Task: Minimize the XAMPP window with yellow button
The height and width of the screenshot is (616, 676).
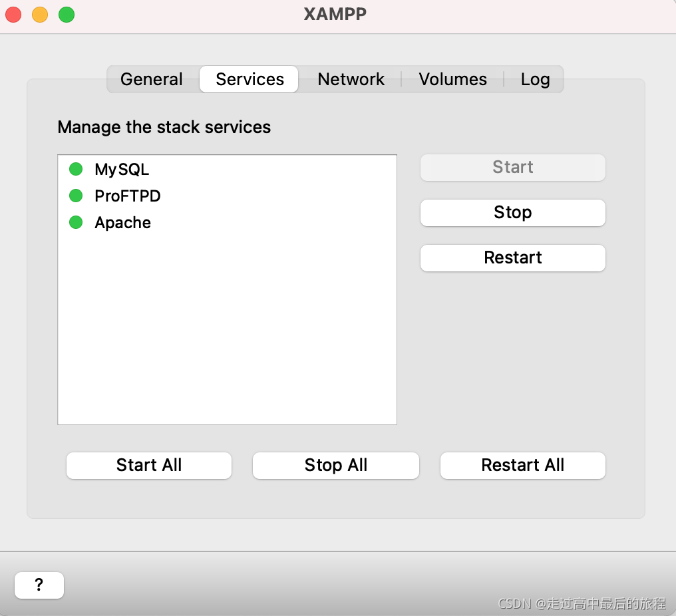Action: click(x=40, y=15)
